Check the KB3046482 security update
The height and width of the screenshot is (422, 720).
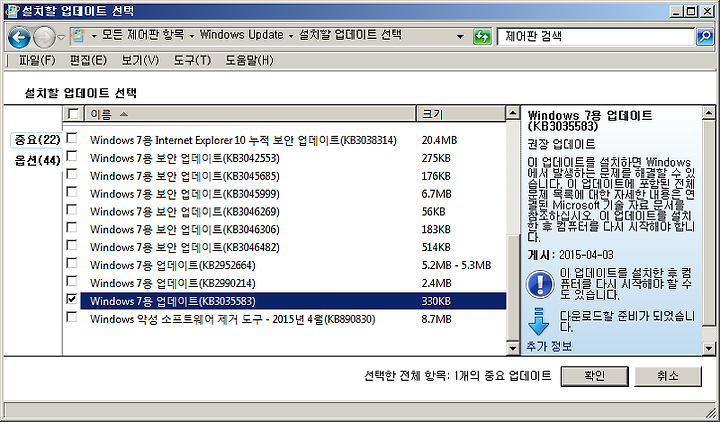(x=72, y=245)
